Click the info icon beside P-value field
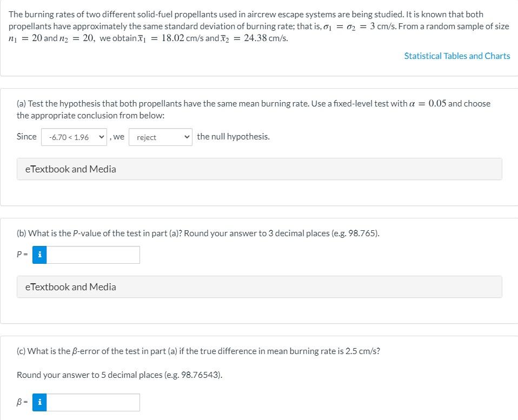The image size is (518, 420). (39, 255)
